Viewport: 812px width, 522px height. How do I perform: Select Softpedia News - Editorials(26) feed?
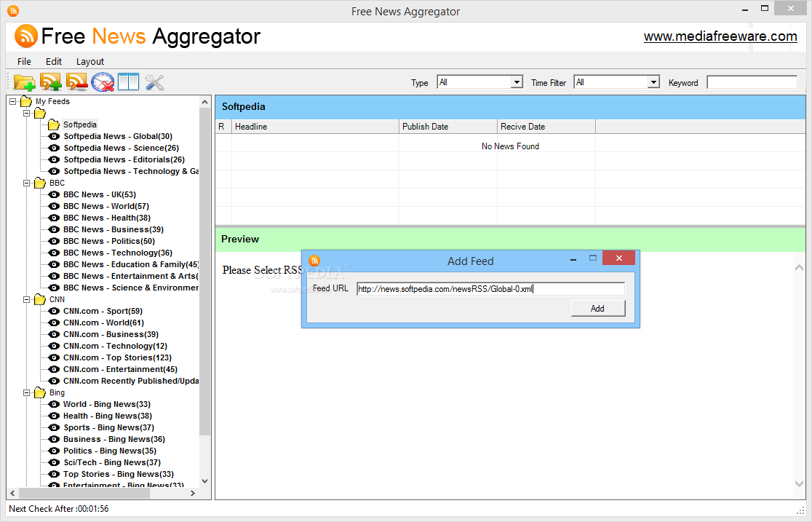(124, 159)
